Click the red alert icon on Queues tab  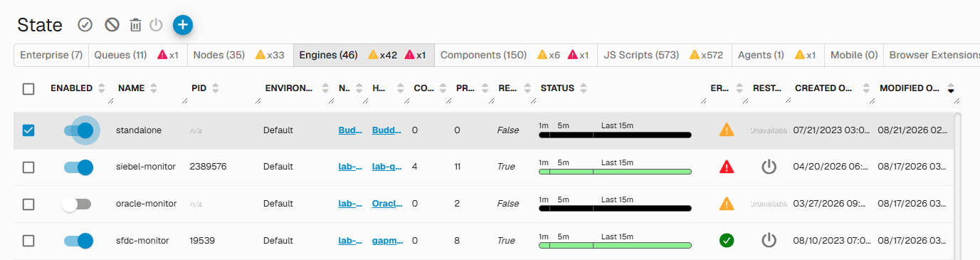coord(162,55)
